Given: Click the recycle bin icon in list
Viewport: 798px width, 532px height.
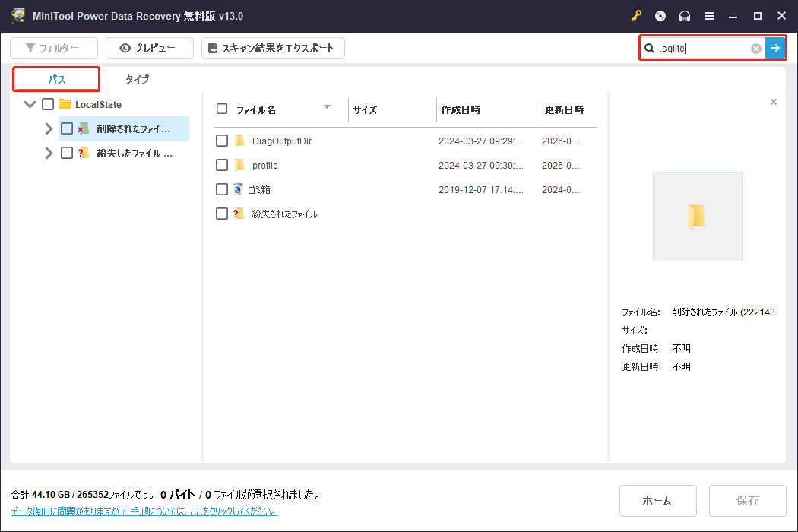Looking at the screenshot, I should [238, 189].
